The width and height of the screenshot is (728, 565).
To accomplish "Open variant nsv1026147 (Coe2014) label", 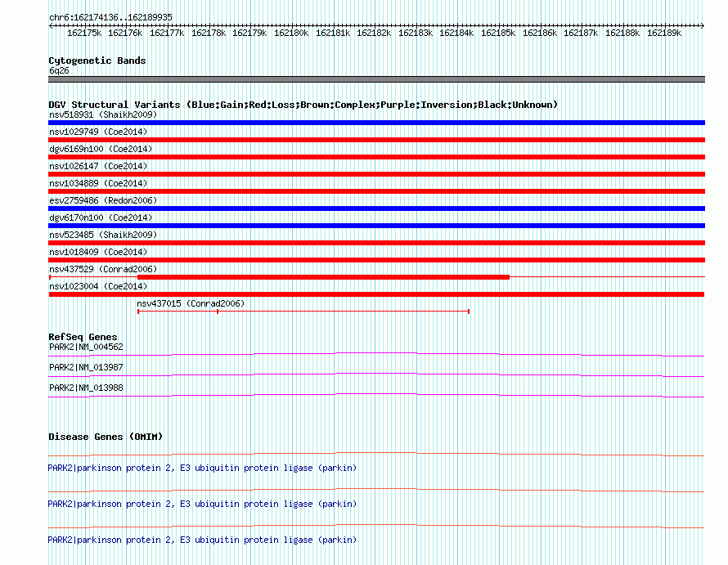I will (98, 166).
